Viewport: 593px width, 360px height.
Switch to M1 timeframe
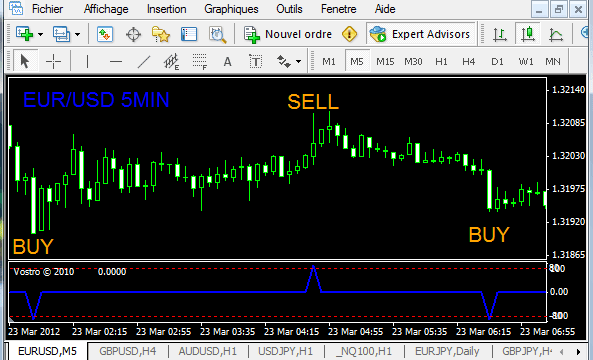[x=329, y=61]
